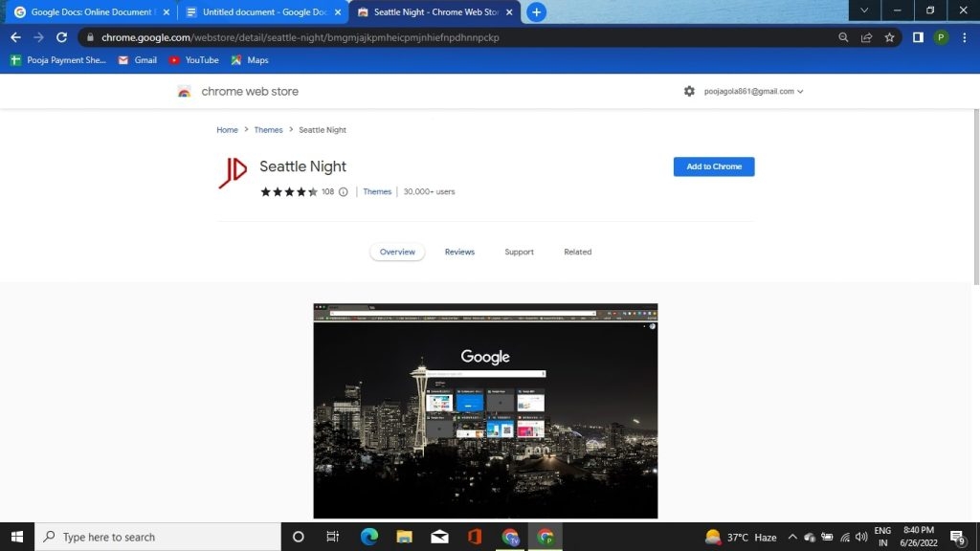
Task: Switch input language via ENG IN
Action: [882, 537]
